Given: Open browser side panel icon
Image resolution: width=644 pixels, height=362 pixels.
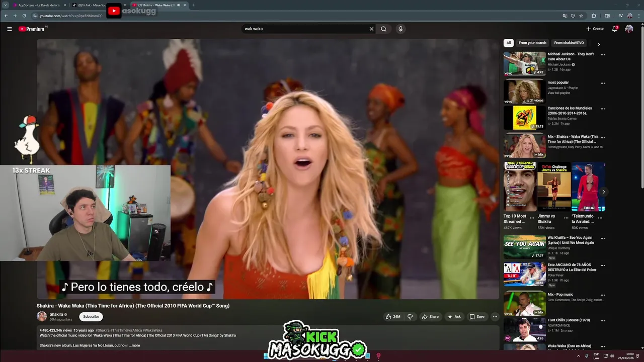Looking at the screenshot, I should pos(607,16).
